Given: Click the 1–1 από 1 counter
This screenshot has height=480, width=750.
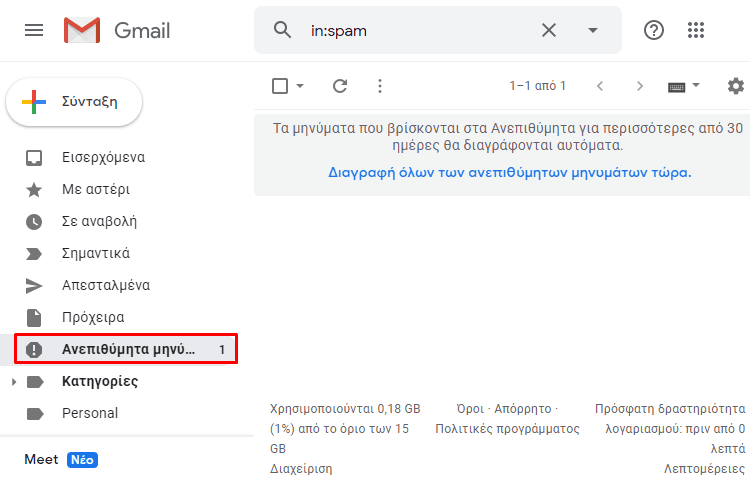Looking at the screenshot, I should [538, 86].
